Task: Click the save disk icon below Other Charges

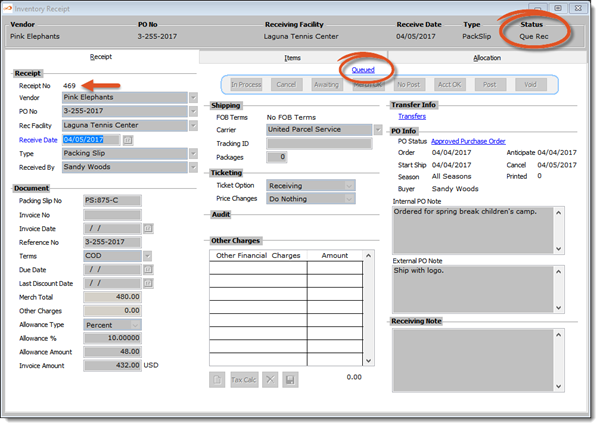Action: [290, 380]
